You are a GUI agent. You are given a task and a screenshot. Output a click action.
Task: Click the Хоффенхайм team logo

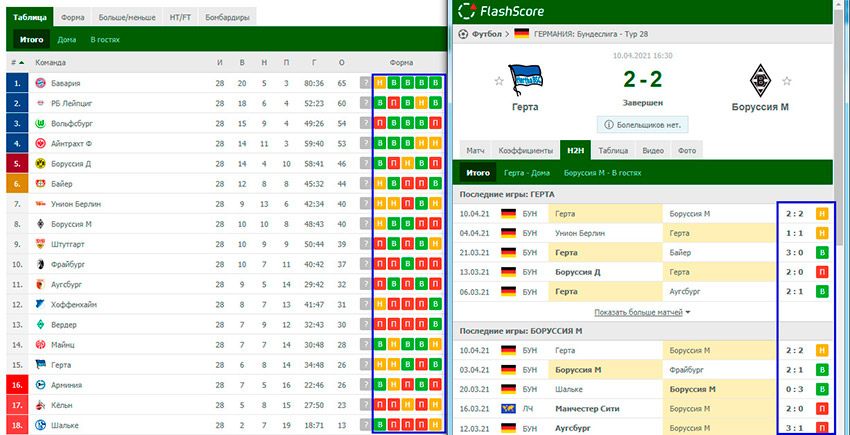point(40,304)
